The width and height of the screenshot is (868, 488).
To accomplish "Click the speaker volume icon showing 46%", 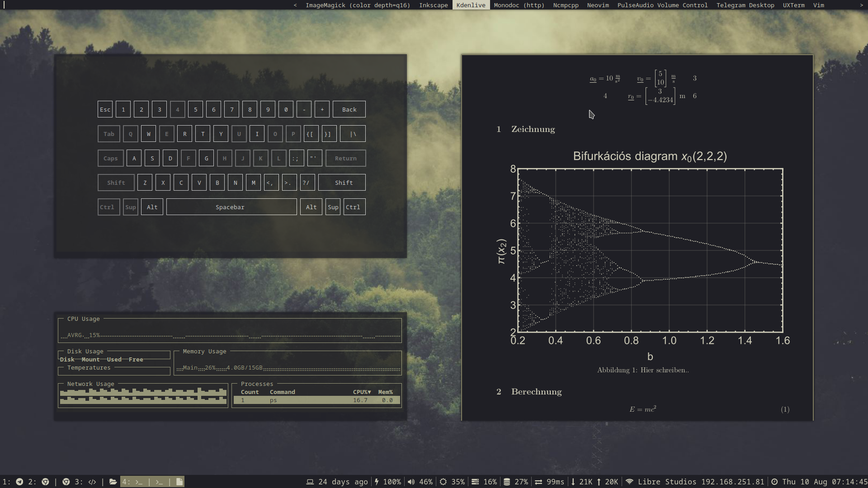I will [411, 482].
